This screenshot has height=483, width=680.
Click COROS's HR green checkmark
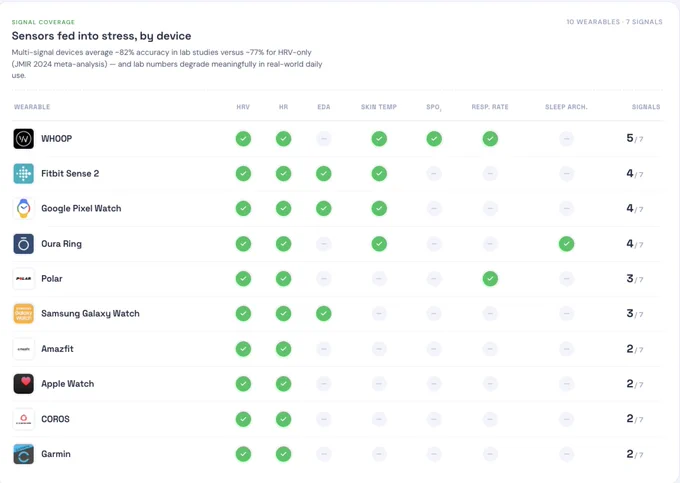[284, 419]
